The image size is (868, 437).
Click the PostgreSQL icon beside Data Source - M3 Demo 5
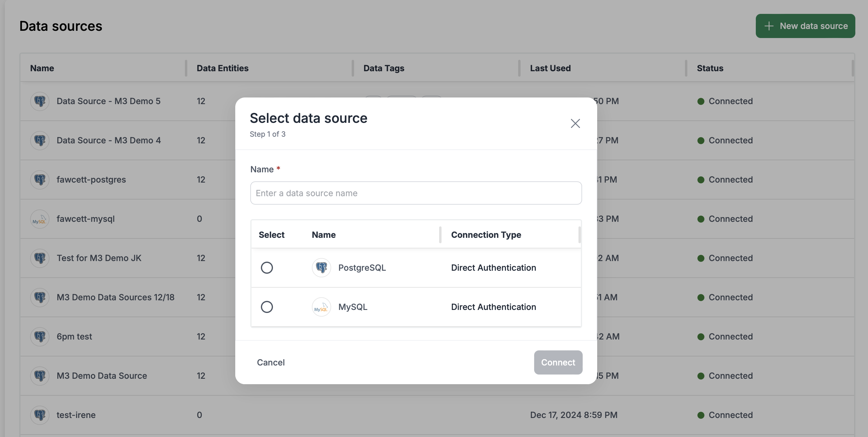coord(40,101)
